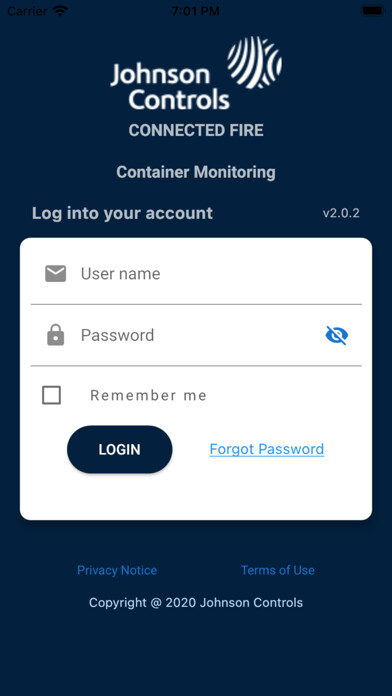392x696 pixels.
Task: Focus the Password input field
Action: [196, 335]
